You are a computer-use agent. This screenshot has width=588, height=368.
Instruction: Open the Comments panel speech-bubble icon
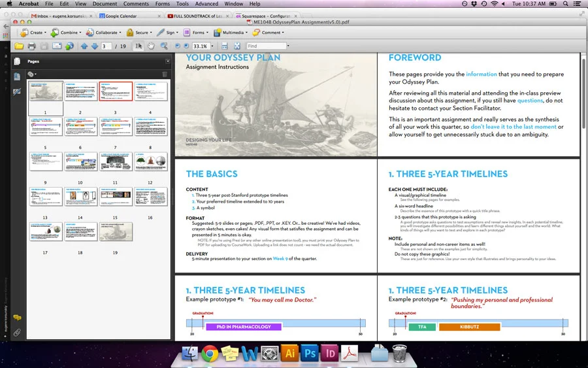tap(17, 318)
